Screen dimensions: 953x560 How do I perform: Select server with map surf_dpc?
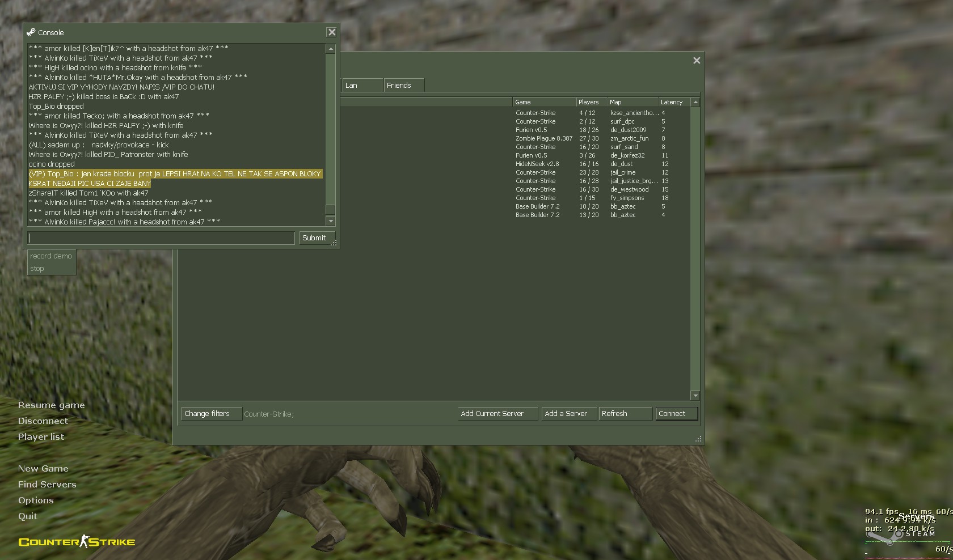coord(434,121)
